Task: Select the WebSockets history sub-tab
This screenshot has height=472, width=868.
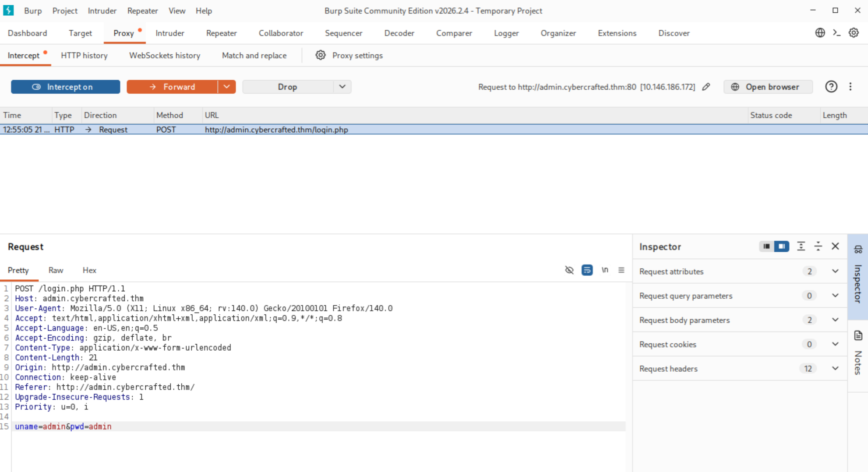Action: 165,56
